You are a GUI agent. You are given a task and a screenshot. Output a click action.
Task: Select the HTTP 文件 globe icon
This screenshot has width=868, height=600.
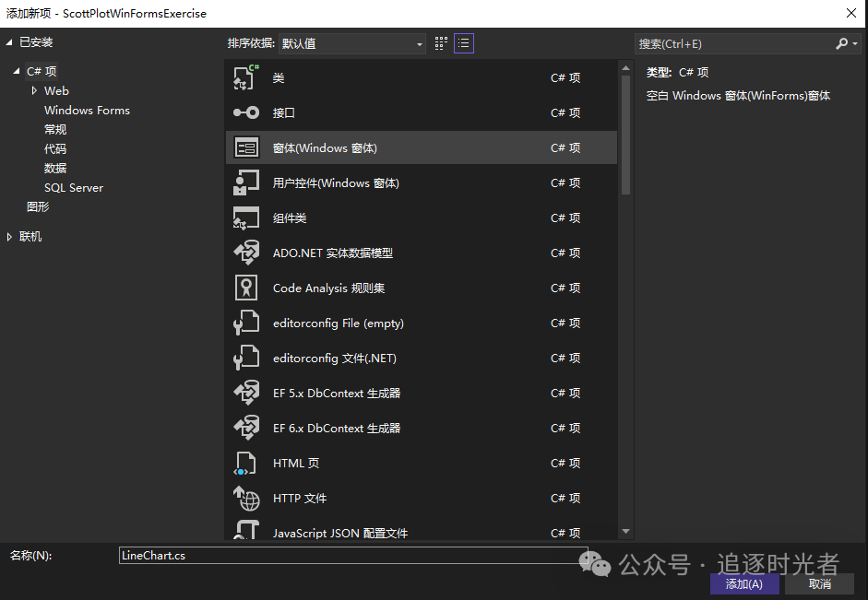[246, 498]
